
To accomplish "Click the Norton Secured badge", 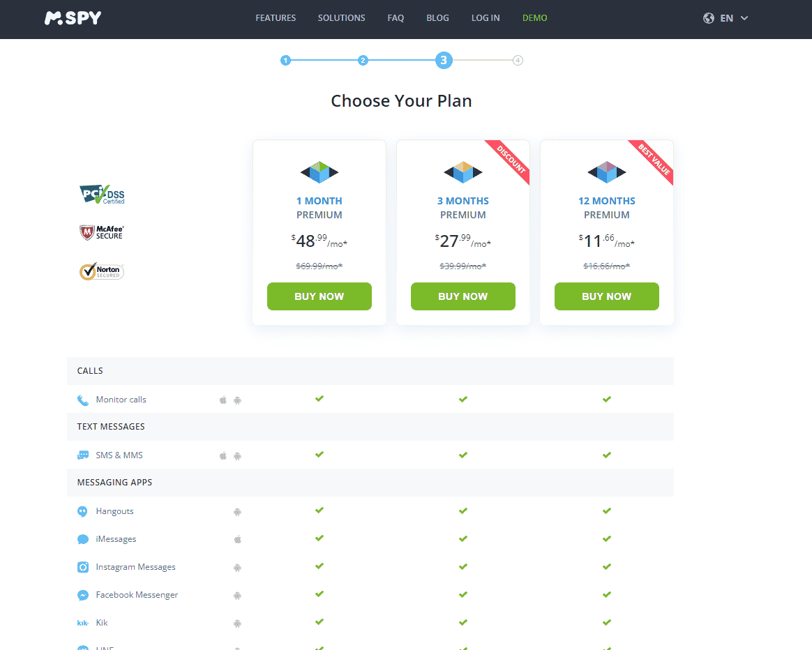I will coord(102,271).
